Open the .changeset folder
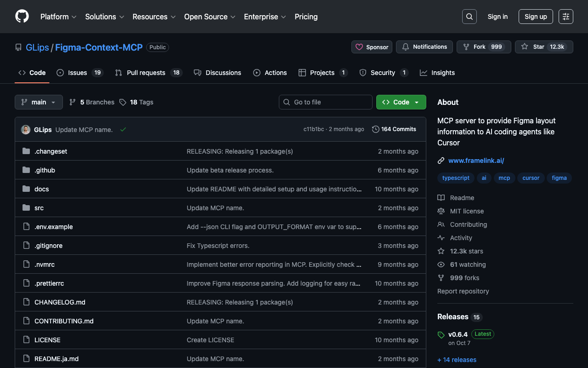Image resolution: width=588 pixels, height=368 pixels. pos(51,151)
